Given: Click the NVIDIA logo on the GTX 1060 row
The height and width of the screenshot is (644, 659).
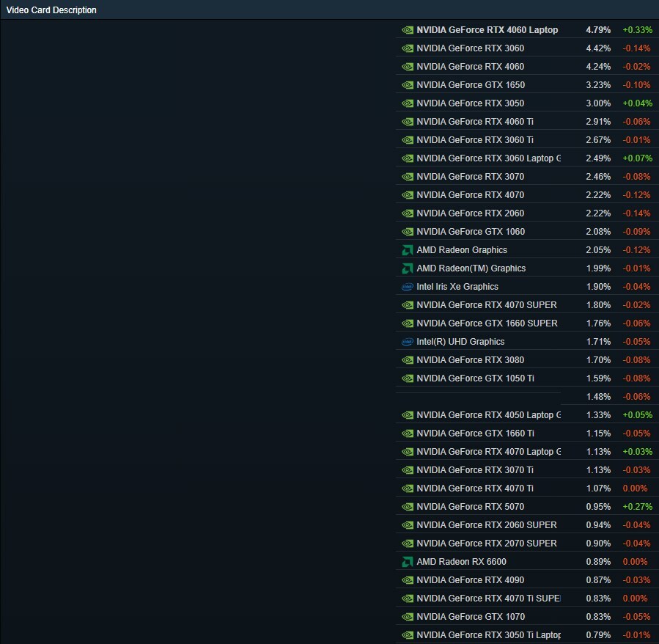Looking at the screenshot, I should [408, 232].
